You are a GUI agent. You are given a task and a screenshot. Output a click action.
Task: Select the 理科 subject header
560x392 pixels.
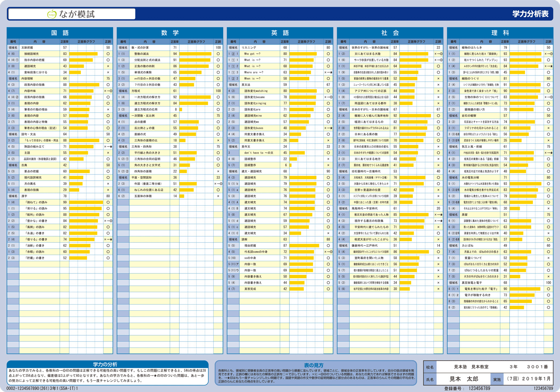[500, 33]
